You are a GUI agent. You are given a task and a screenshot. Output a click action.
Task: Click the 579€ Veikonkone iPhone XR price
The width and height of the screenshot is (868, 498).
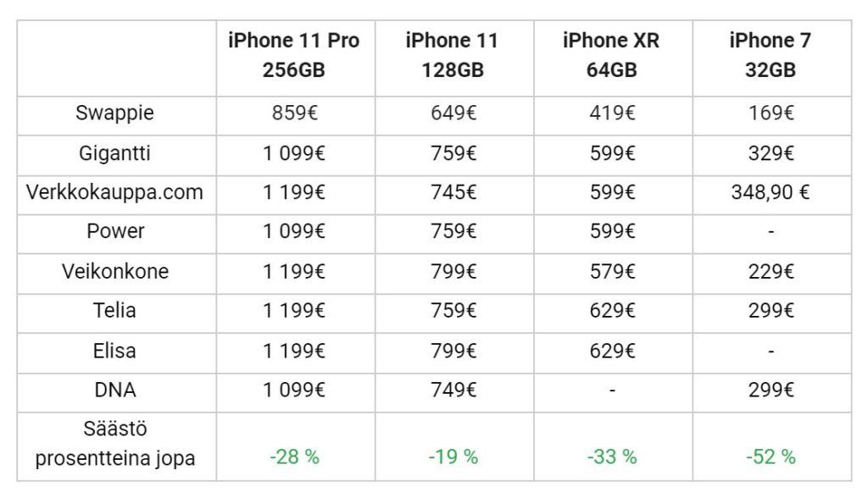(x=612, y=272)
